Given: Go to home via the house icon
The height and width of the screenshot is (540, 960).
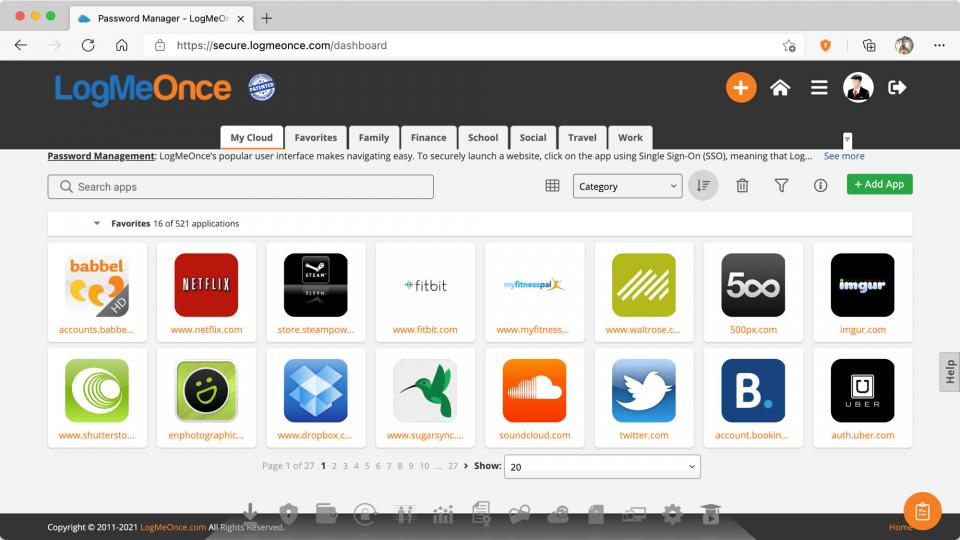Looking at the screenshot, I should pos(780,88).
